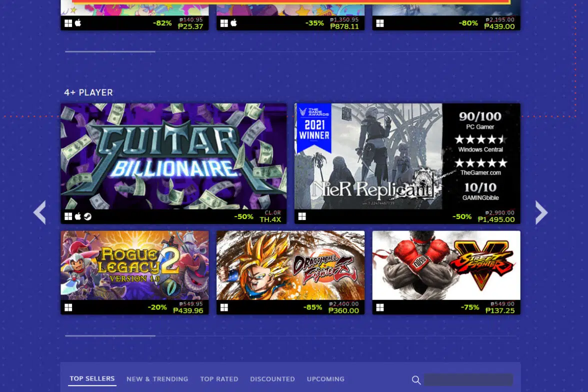Click the Windows icon on Rogue Legacy 2 card

68,307
